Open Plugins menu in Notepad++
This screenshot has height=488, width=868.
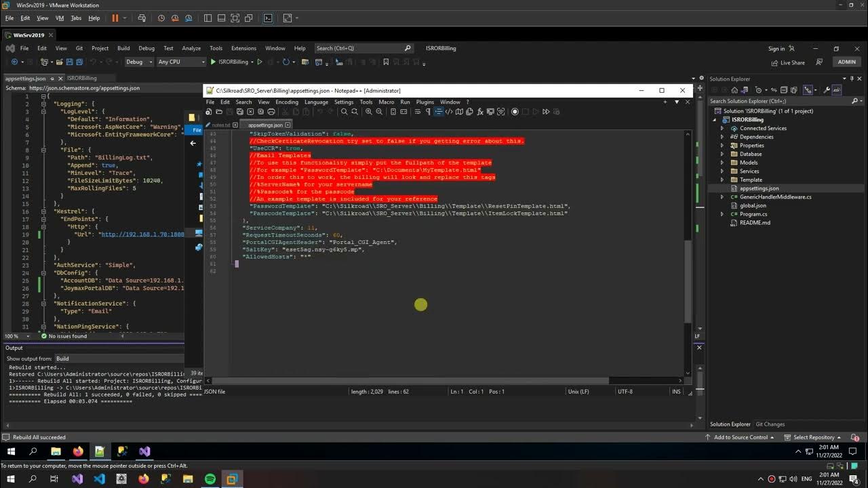tap(425, 102)
